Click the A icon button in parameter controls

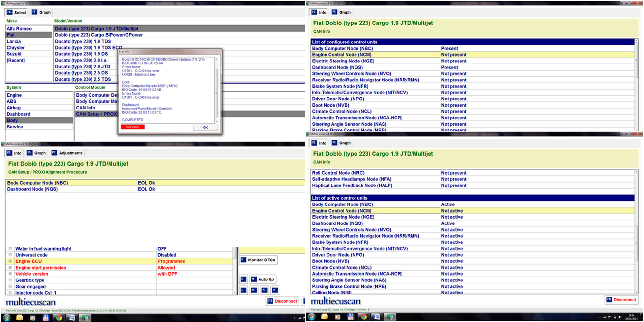point(264,290)
